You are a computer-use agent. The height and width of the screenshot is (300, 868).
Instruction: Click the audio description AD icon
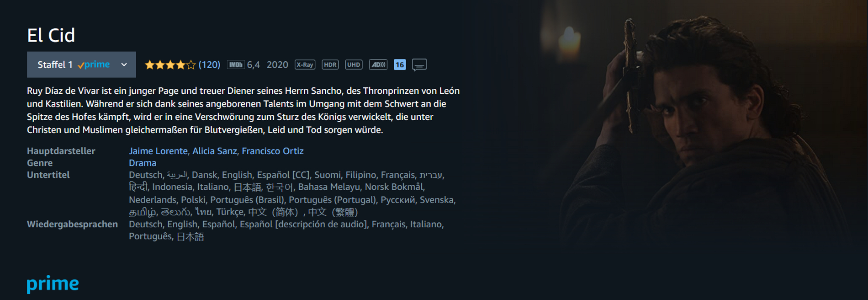coord(378,64)
